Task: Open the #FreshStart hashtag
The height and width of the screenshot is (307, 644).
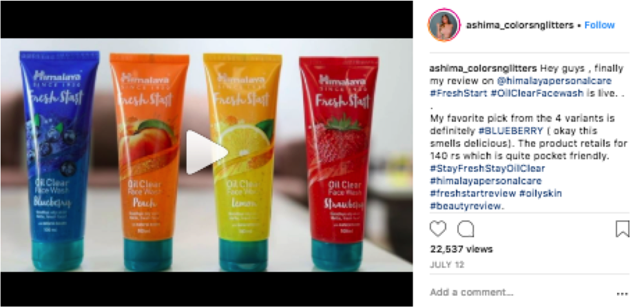Action: (x=458, y=93)
